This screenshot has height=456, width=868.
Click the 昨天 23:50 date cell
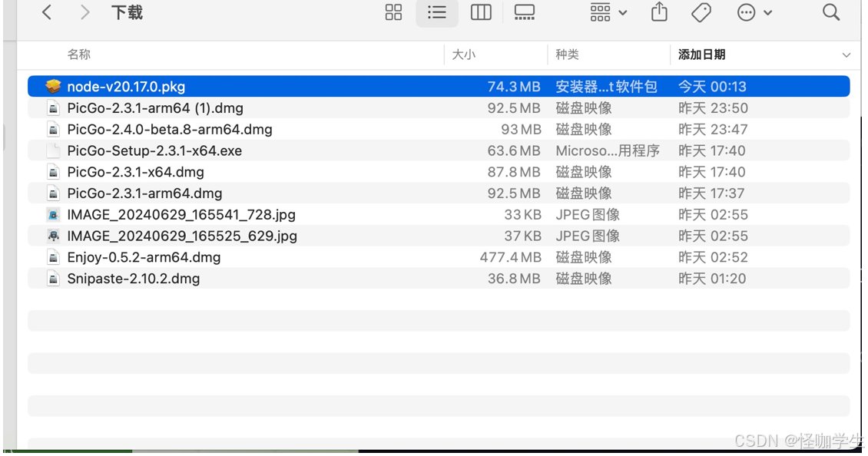(713, 108)
